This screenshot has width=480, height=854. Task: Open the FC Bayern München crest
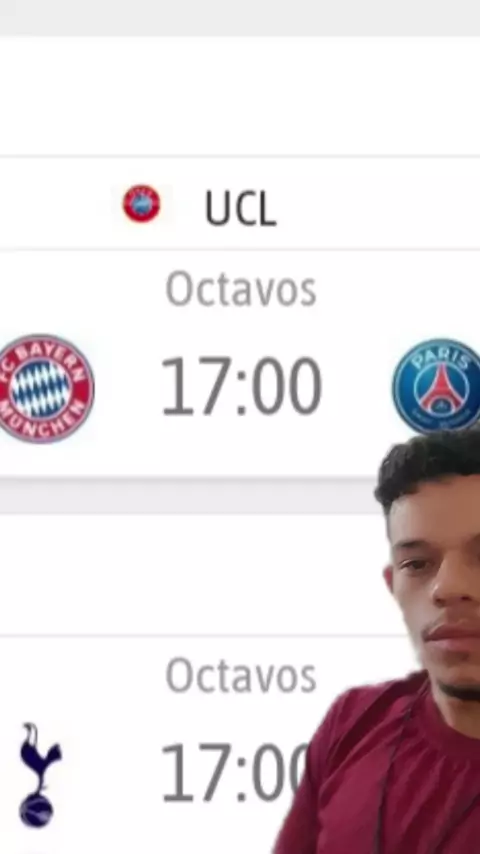pyautogui.click(x=45, y=388)
